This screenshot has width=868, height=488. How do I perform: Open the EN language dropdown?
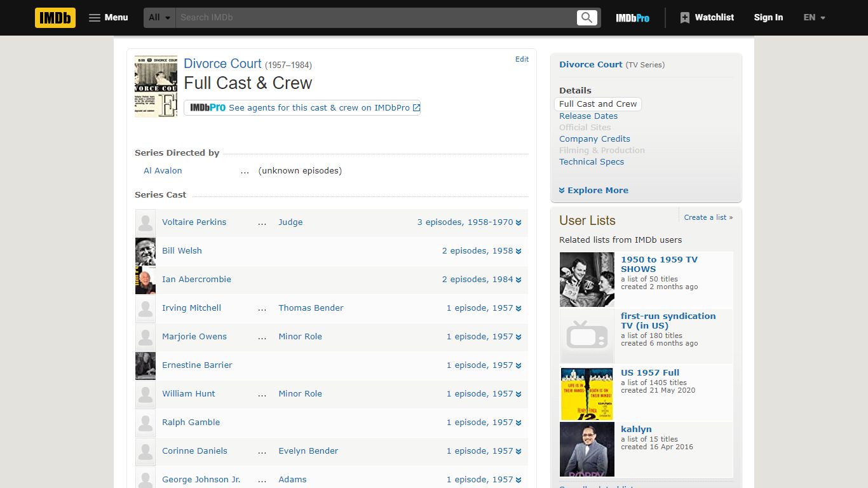[814, 18]
